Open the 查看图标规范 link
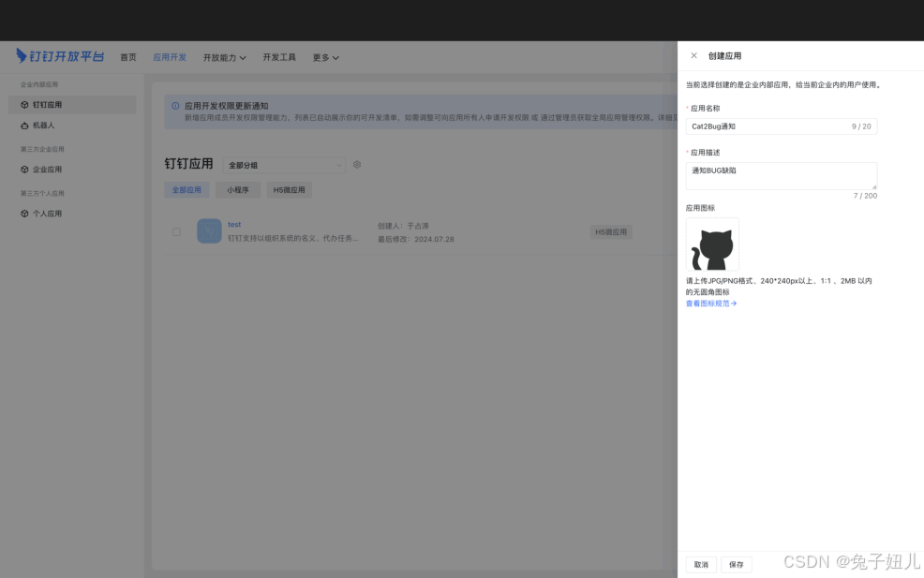 point(708,303)
